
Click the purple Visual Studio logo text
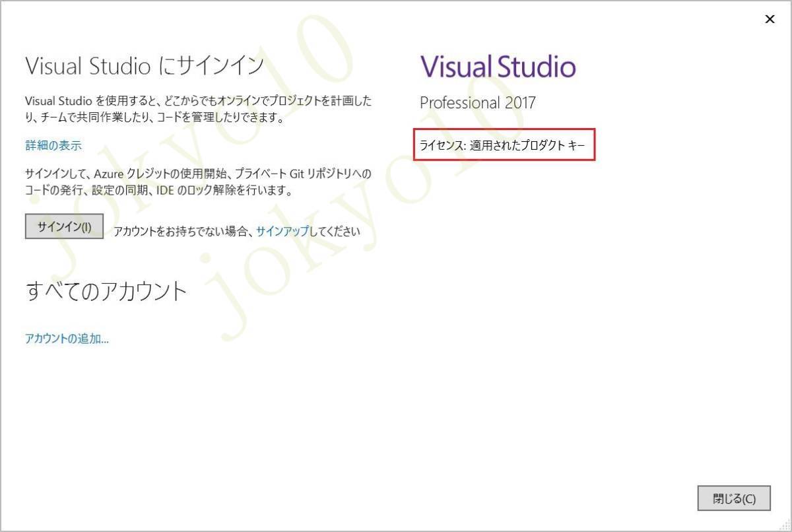(498, 67)
